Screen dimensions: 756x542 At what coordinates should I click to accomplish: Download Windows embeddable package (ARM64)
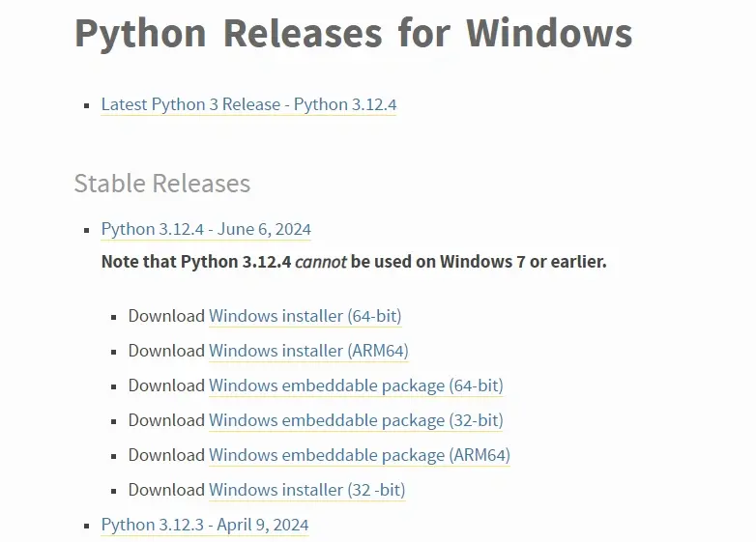coord(360,455)
